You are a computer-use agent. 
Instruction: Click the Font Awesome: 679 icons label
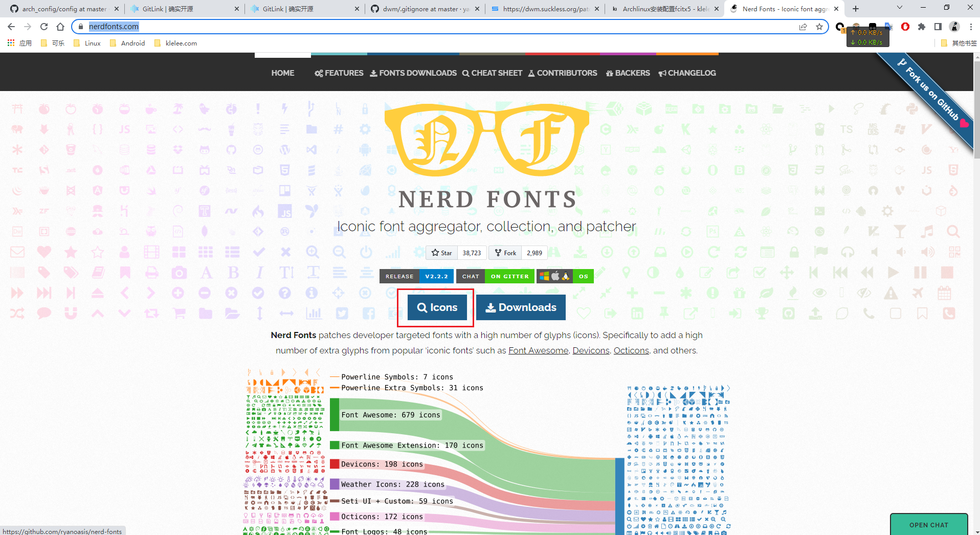(x=391, y=415)
